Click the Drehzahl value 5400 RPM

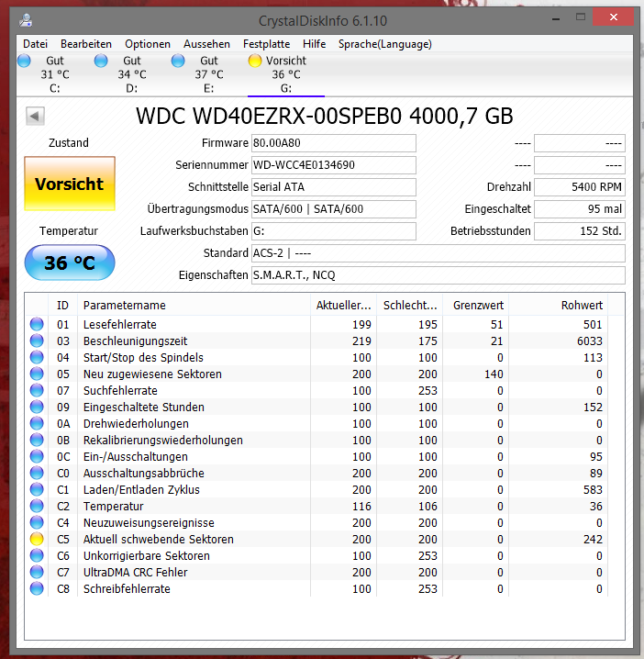click(580, 187)
